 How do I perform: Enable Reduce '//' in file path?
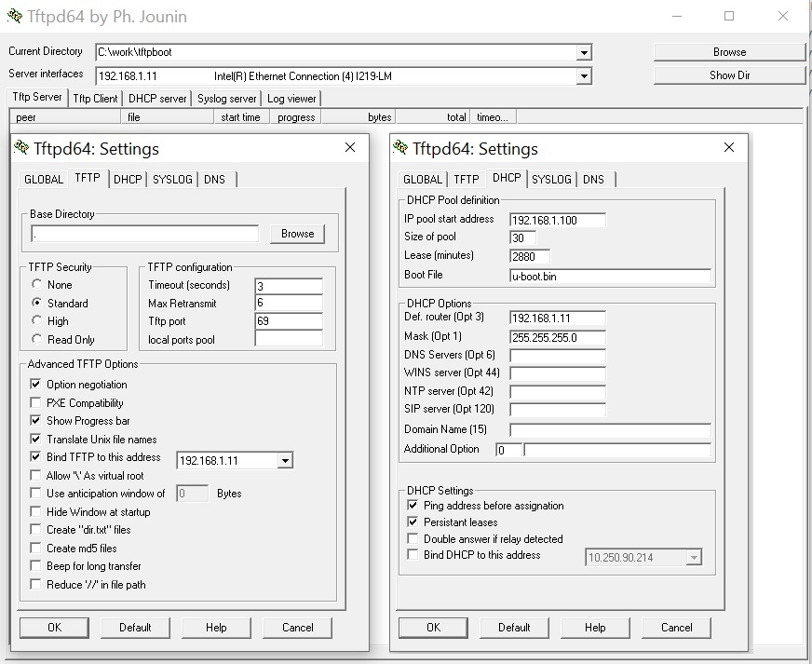[x=35, y=584]
